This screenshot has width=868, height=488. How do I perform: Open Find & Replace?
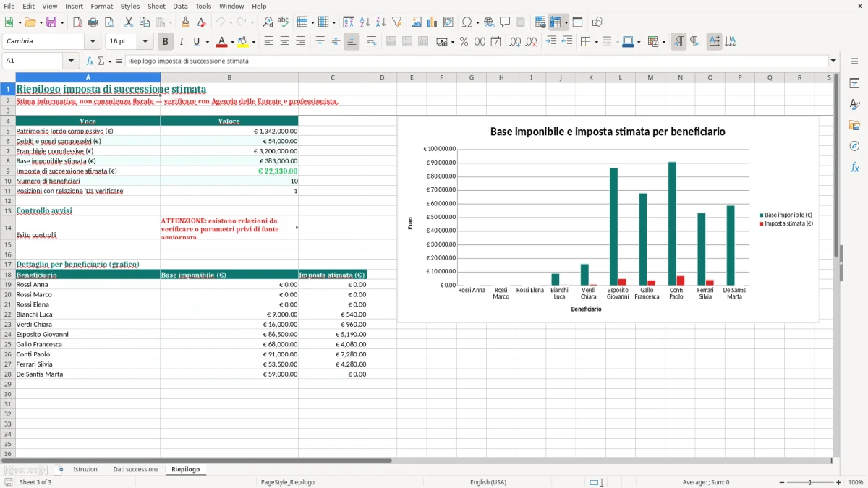(268, 22)
